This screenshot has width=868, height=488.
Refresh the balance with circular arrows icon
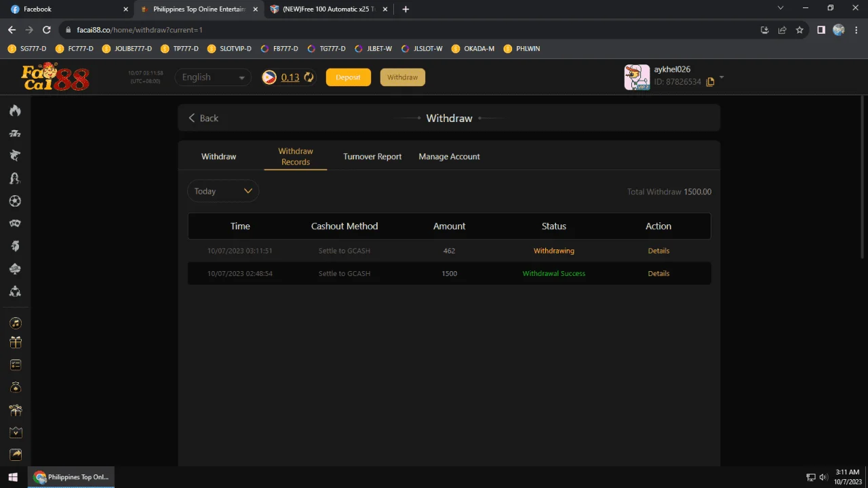[309, 77]
